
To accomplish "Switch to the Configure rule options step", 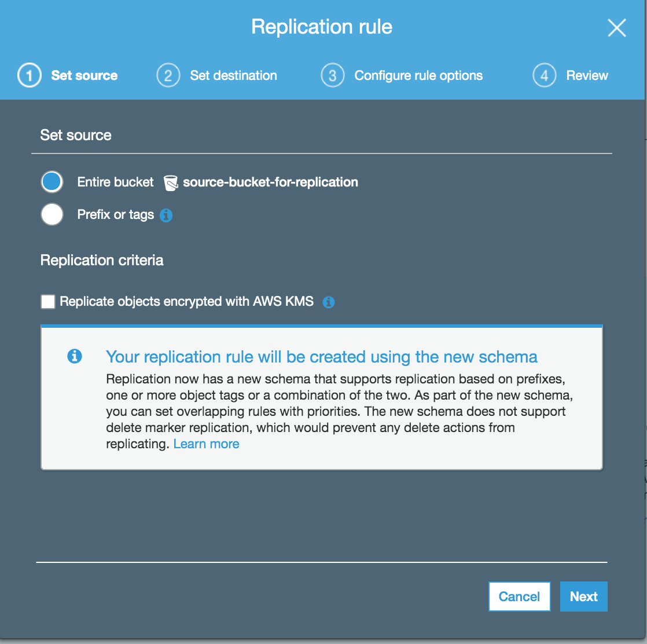I will click(x=419, y=75).
